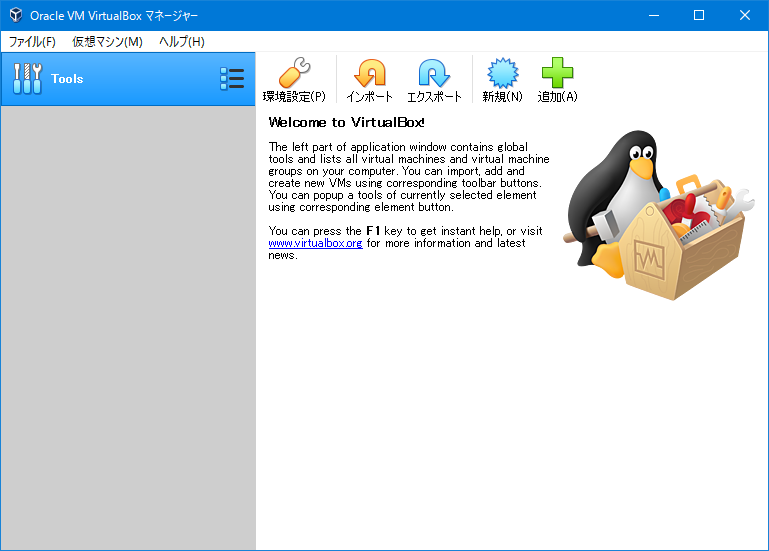Open the 仮想マシン(M) menu
Viewport: 769px width, 551px height.
click(x=107, y=42)
